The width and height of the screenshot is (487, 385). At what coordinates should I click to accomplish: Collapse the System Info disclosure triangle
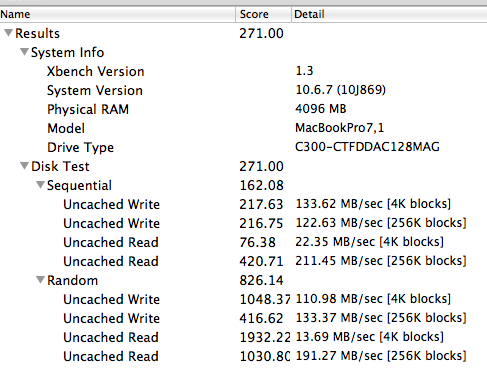click(x=24, y=52)
